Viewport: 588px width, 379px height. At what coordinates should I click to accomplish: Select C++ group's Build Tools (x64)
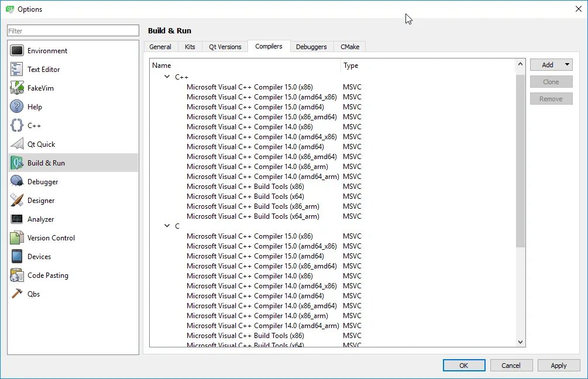[245, 196]
